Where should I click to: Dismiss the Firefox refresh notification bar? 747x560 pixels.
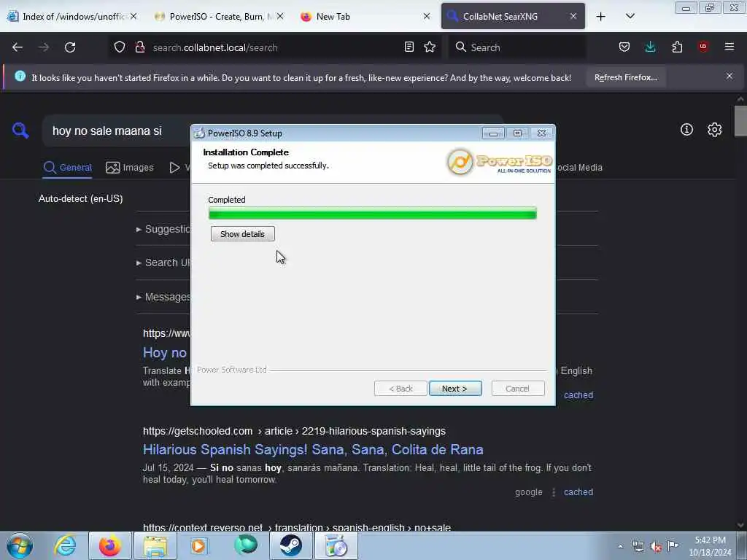click(729, 76)
